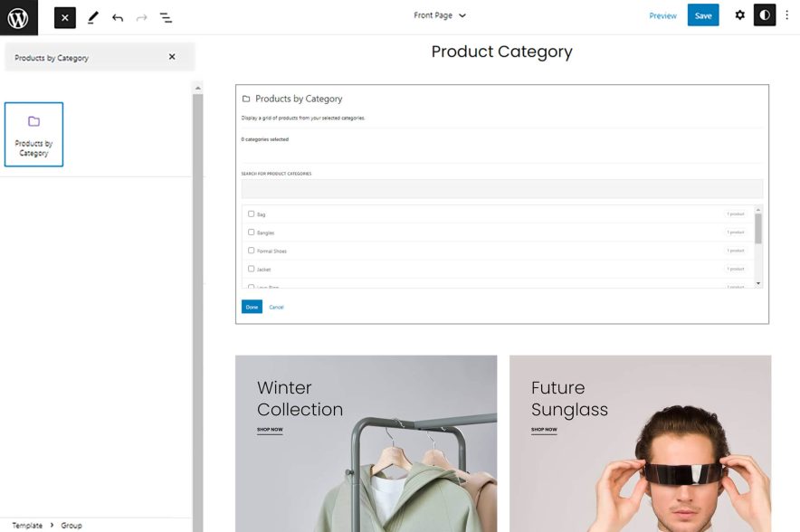Viewport: 800px width, 532px height.
Task: Enable the Formal Shoes category
Action: tap(251, 251)
